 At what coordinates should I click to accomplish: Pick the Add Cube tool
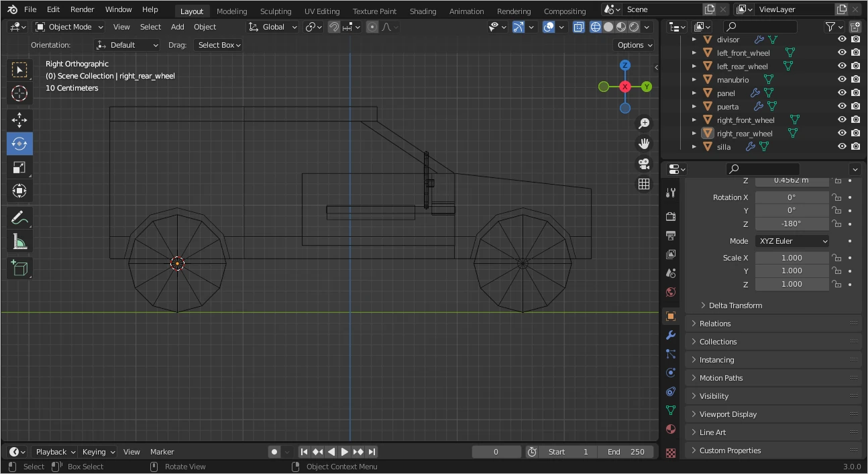click(19, 268)
